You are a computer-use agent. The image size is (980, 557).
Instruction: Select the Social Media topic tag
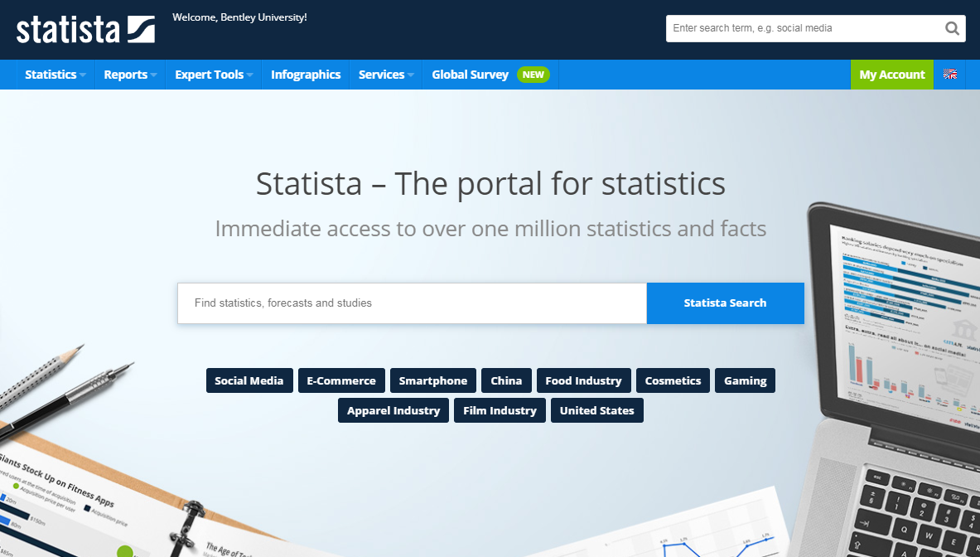(x=249, y=380)
